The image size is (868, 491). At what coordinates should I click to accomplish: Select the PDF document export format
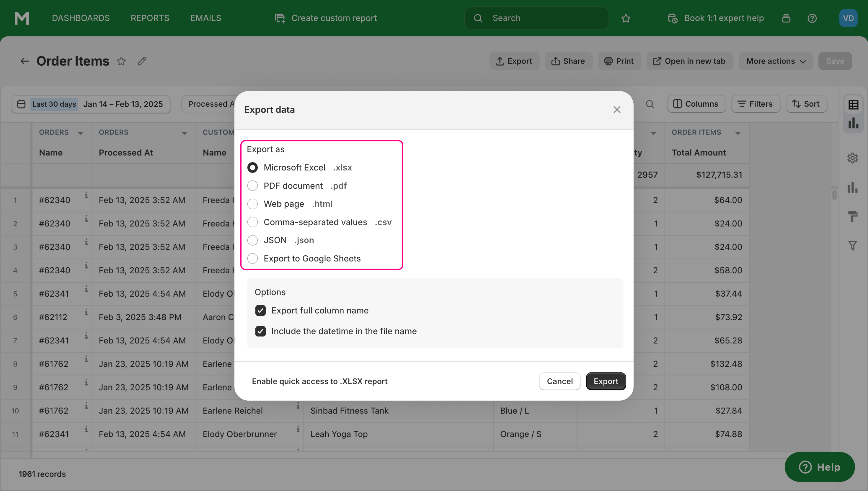(253, 186)
